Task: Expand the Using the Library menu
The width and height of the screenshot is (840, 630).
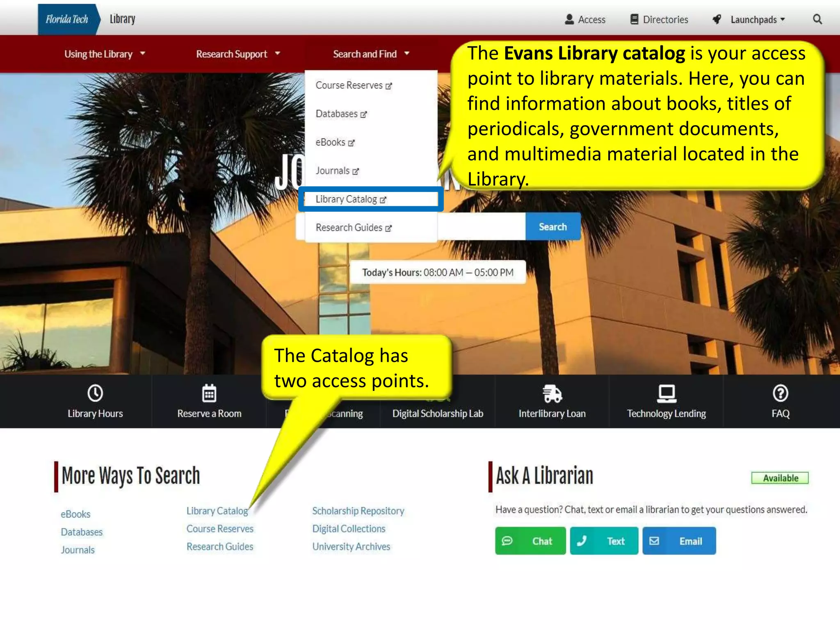Action: point(105,54)
